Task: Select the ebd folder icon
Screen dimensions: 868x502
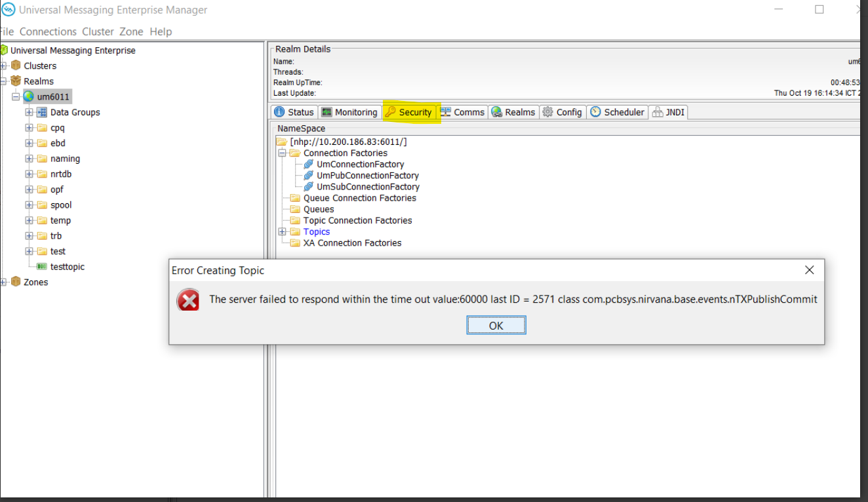Action: (x=42, y=143)
